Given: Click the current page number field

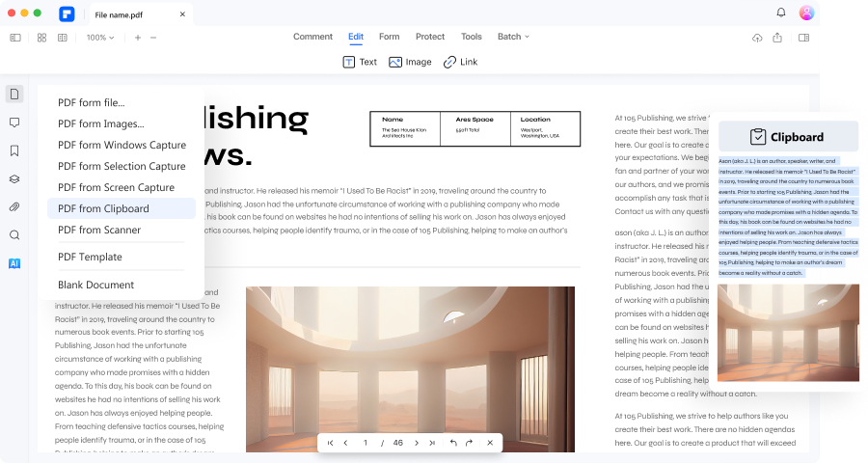Looking at the screenshot, I should 366,443.
